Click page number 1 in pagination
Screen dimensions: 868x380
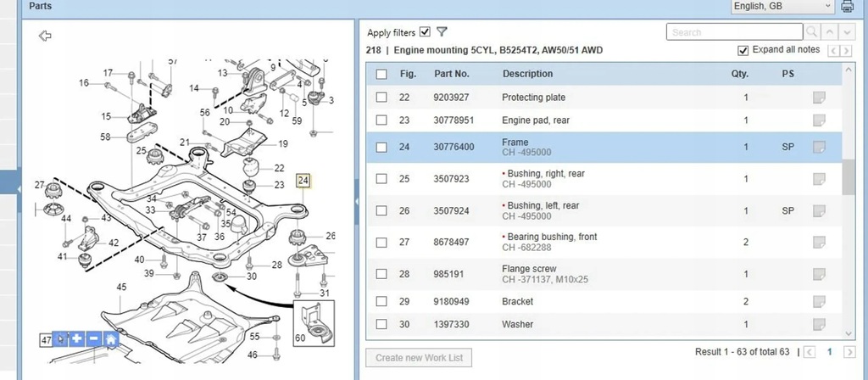829,352
